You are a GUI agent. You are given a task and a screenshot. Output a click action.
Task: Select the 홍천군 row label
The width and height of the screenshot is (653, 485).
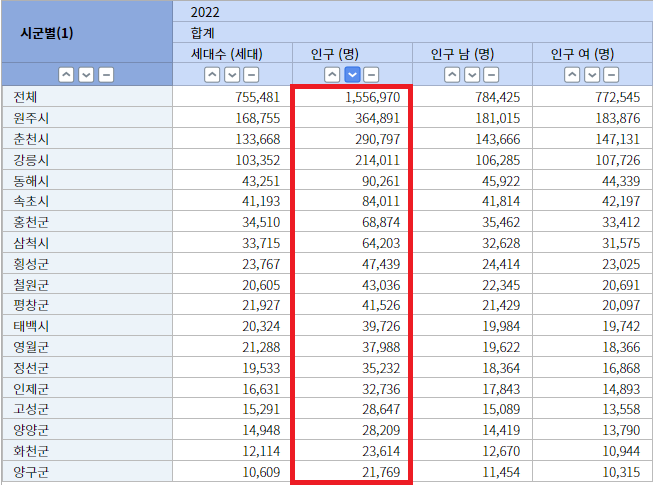[87, 221]
